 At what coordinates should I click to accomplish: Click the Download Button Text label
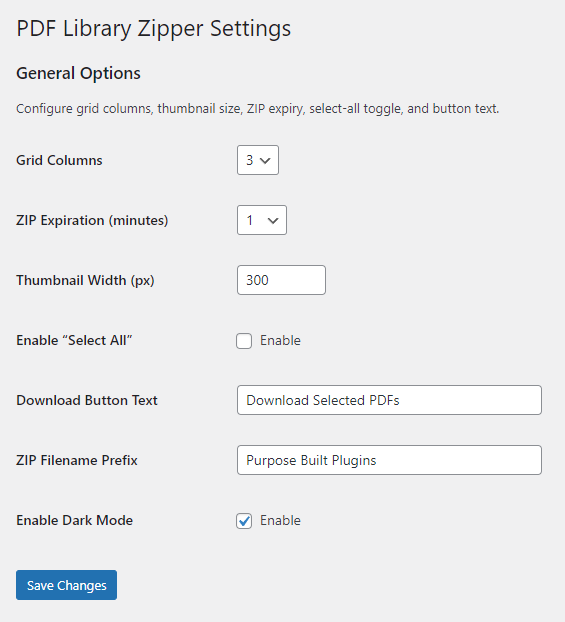pos(87,400)
